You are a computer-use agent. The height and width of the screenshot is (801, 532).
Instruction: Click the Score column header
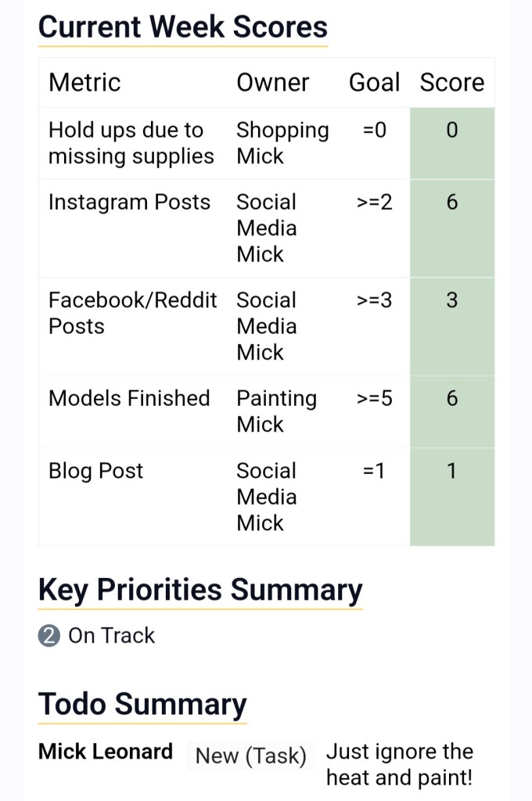coord(452,83)
